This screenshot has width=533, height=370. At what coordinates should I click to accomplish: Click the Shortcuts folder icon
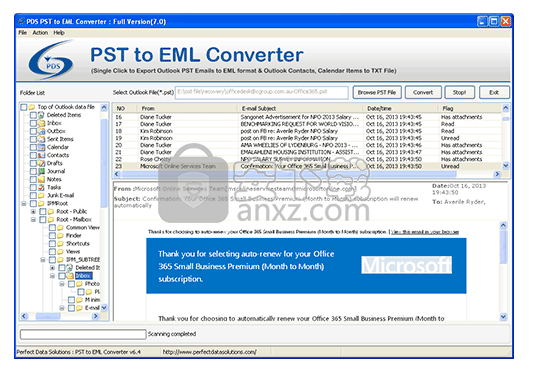(60, 243)
